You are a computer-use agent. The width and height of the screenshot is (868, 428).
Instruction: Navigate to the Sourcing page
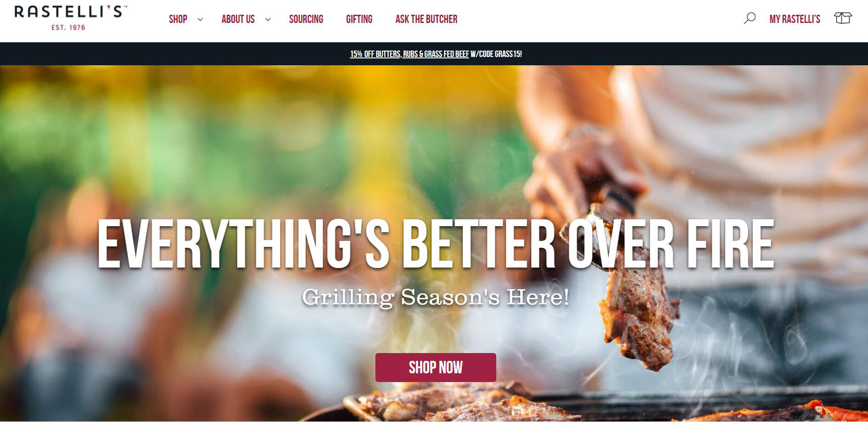pyautogui.click(x=306, y=19)
